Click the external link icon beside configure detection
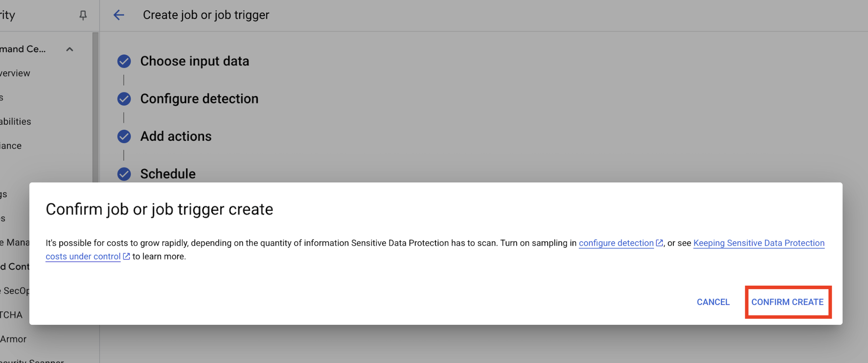This screenshot has height=363, width=868. (x=659, y=243)
